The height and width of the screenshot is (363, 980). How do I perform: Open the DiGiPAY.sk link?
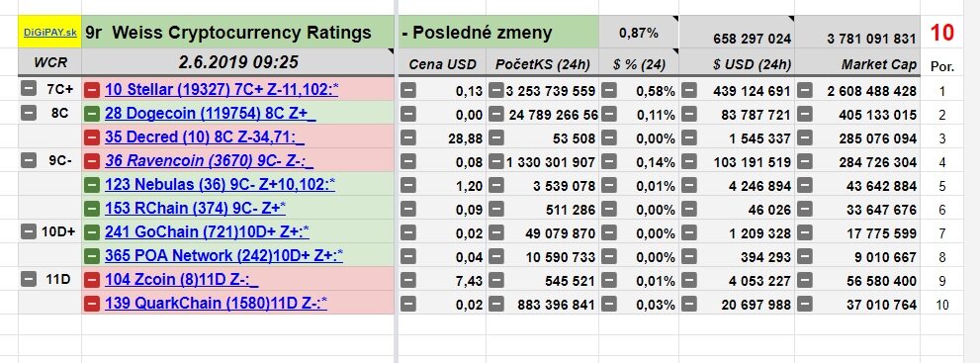pyautogui.click(x=50, y=33)
